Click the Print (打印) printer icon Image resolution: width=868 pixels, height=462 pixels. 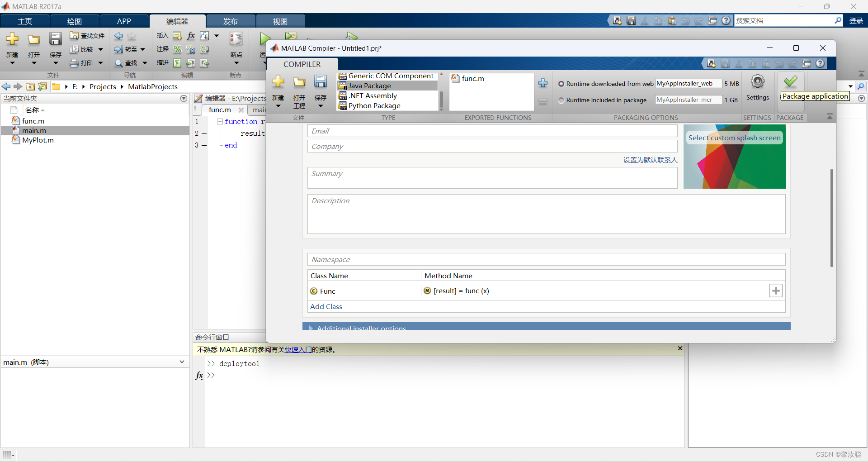coord(74,63)
